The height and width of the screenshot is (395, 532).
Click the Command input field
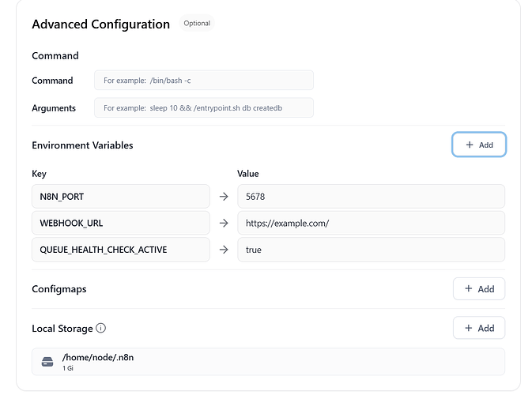pos(204,81)
